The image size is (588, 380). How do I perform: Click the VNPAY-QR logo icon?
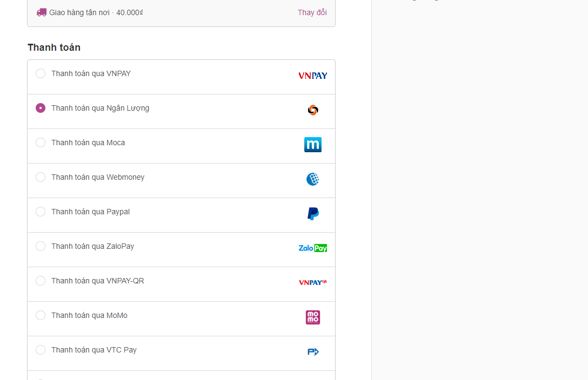313,283
